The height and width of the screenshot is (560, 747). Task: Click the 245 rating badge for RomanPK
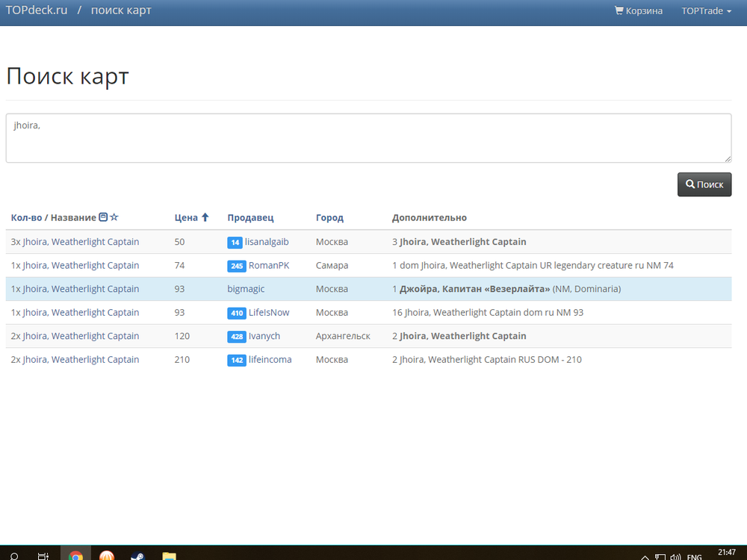(237, 266)
